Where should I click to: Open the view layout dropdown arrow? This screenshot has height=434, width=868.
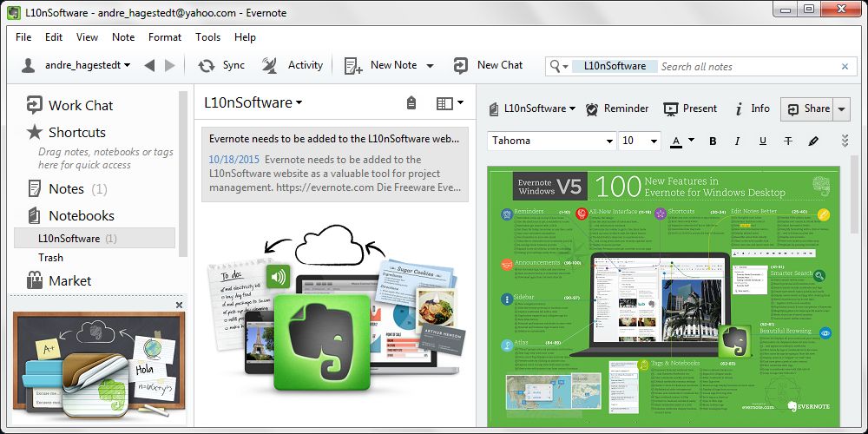click(460, 102)
